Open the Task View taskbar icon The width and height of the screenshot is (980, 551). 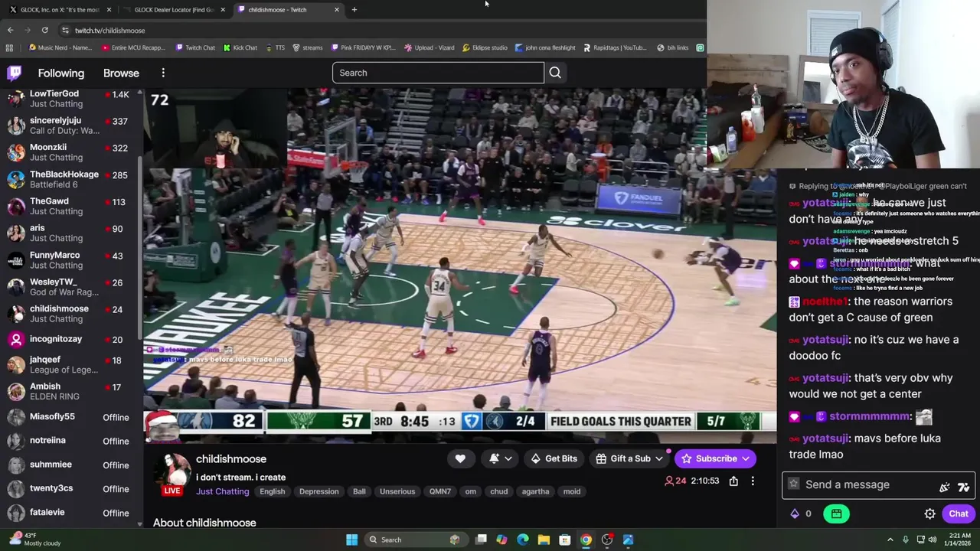tap(481, 540)
